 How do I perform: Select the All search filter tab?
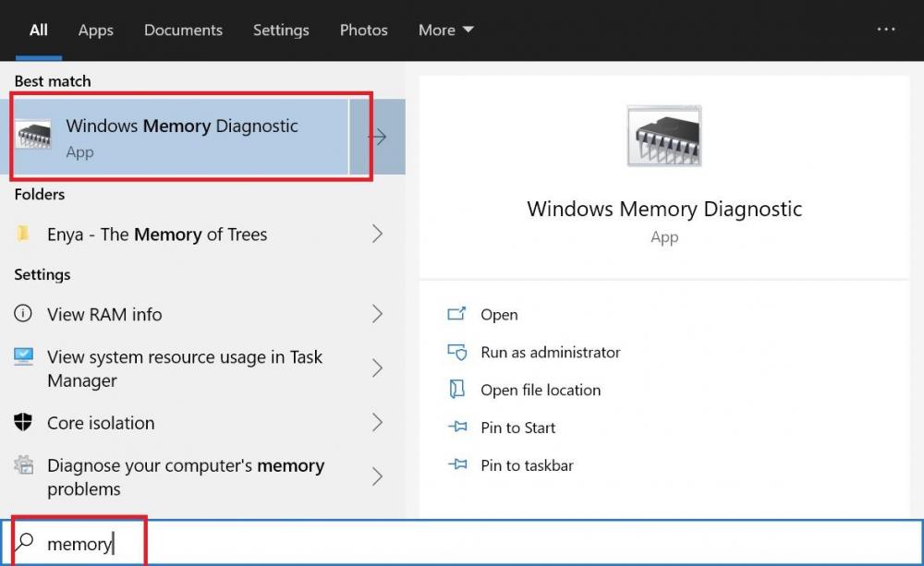tap(38, 30)
